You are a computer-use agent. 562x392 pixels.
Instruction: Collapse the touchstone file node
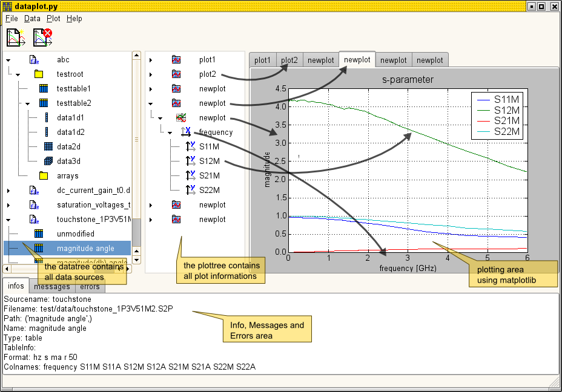click(8, 220)
